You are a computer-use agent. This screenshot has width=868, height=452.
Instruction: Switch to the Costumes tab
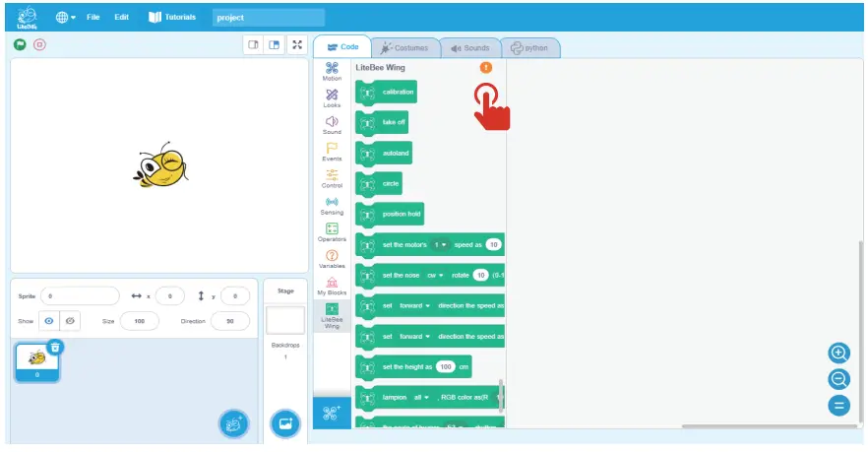point(404,48)
